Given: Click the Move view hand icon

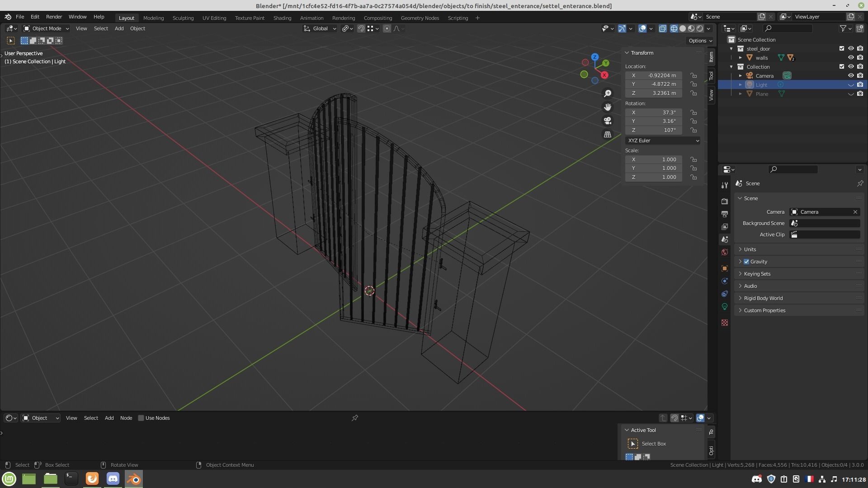Looking at the screenshot, I should tap(608, 107).
